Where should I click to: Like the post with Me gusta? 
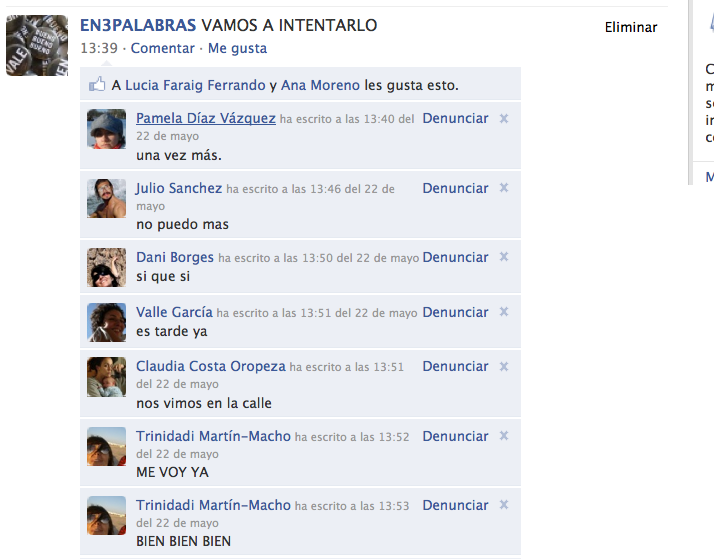pyautogui.click(x=237, y=48)
